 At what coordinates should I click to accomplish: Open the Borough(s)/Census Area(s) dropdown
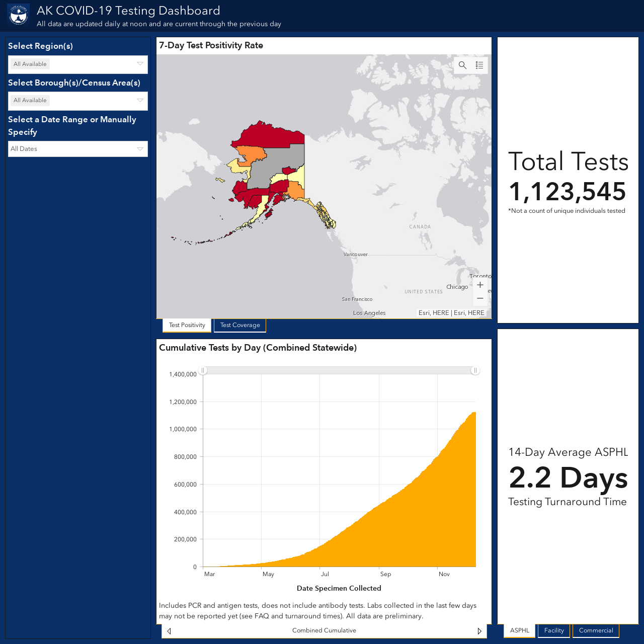click(x=78, y=101)
